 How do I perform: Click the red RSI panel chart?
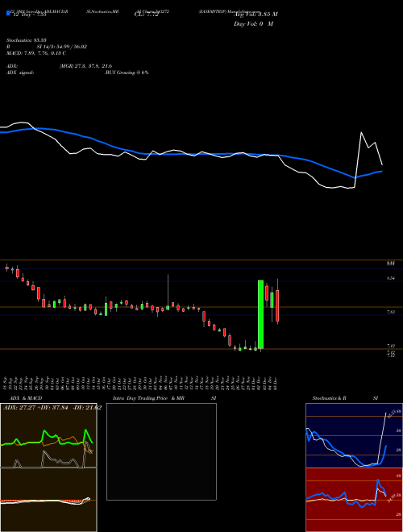point(354,500)
